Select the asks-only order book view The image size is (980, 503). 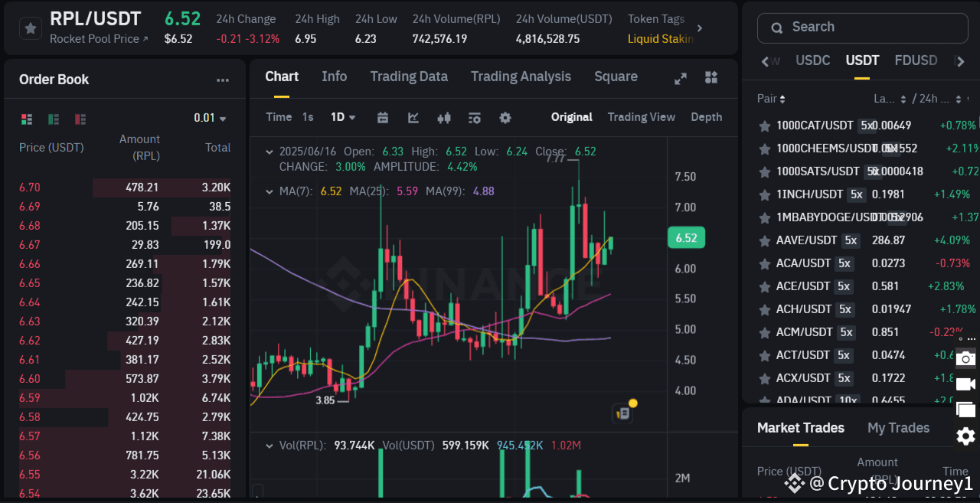(x=80, y=119)
